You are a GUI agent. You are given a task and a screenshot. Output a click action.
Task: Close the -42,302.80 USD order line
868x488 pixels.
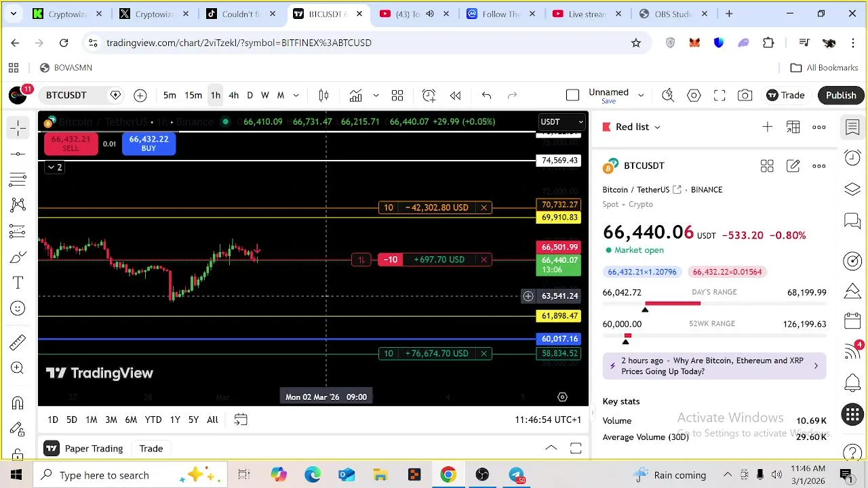click(484, 207)
